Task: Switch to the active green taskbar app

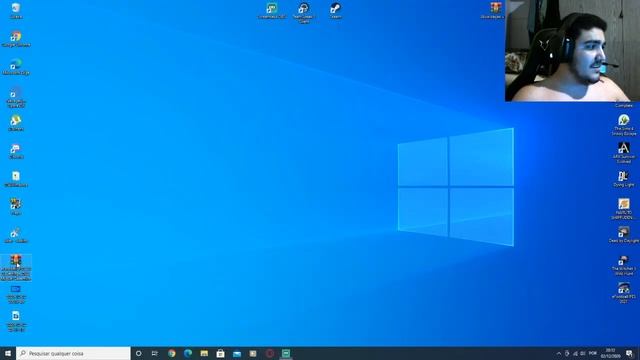Action: click(286, 353)
